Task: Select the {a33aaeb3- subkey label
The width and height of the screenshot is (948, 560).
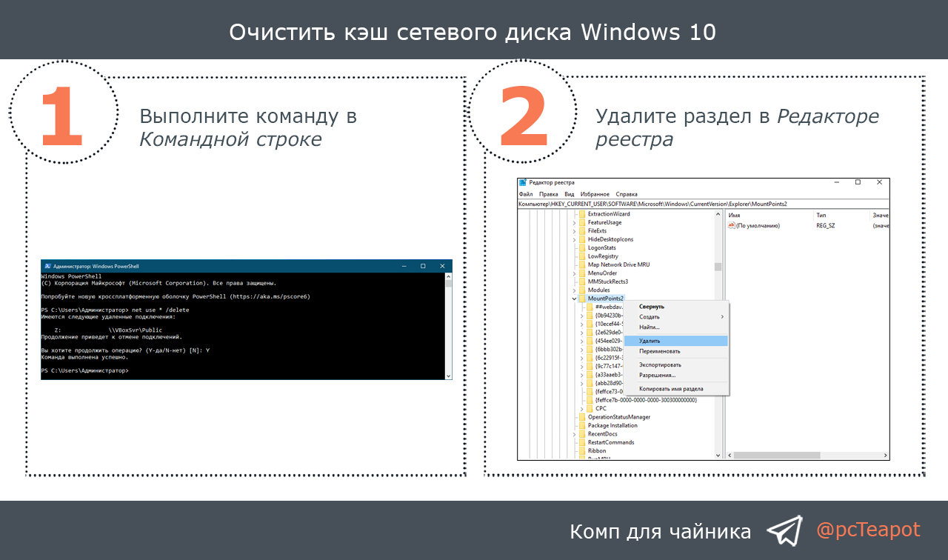Action: (609, 375)
